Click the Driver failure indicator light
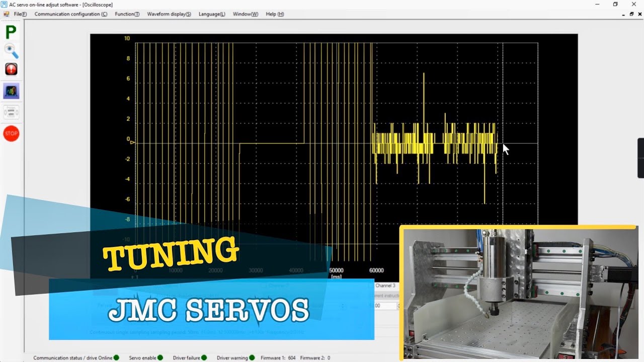 pyautogui.click(x=204, y=357)
